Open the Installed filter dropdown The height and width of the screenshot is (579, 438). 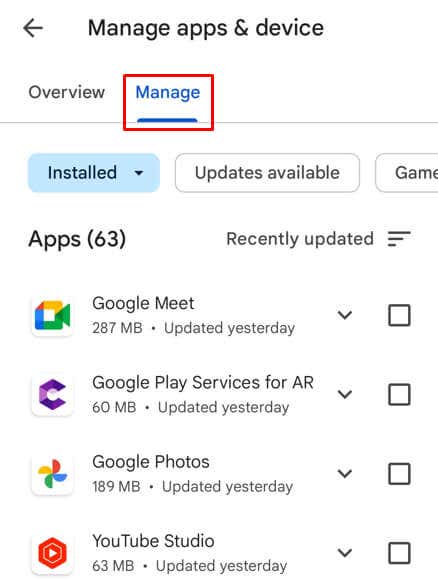coord(94,173)
